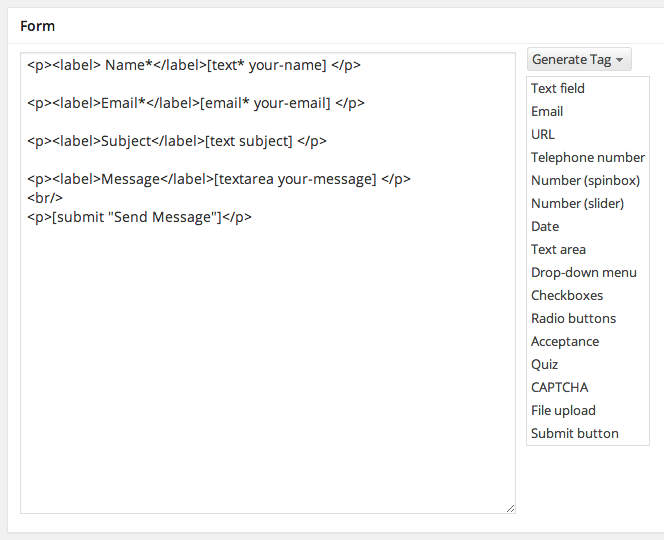This screenshot has height=540, width=664.
Task: Select Quiz tag option
Action: click(545, 364)
